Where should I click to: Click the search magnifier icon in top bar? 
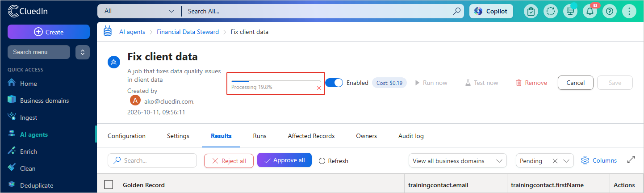(x=456, y=11)
